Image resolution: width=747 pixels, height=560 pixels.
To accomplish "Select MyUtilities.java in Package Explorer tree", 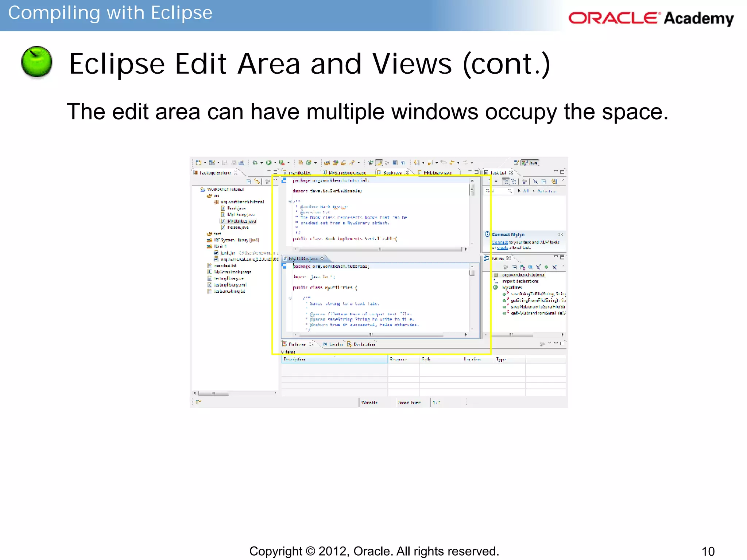I will tap(241, 221).
